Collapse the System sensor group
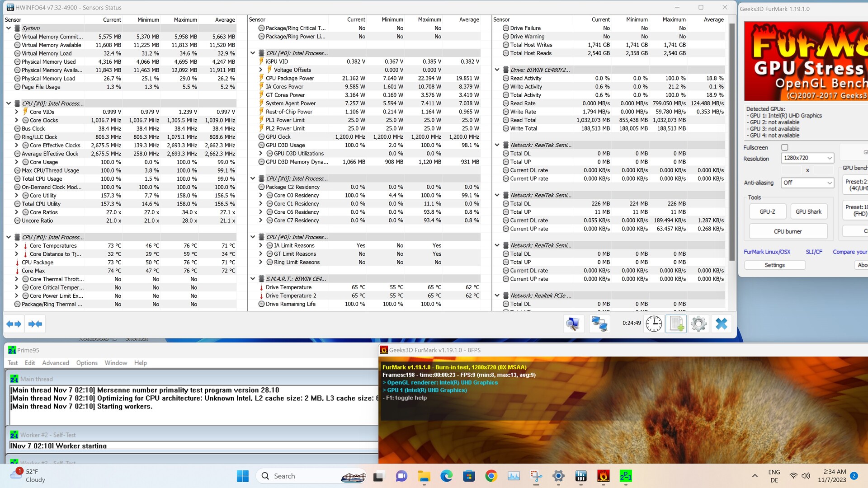This screenshot has height=488, width=868. (9, 28)
